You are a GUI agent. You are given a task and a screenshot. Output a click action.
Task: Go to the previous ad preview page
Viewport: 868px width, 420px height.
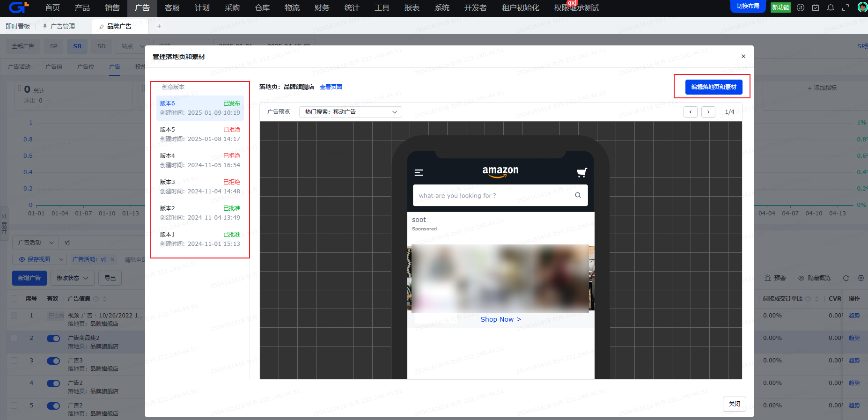click(691, 112)
